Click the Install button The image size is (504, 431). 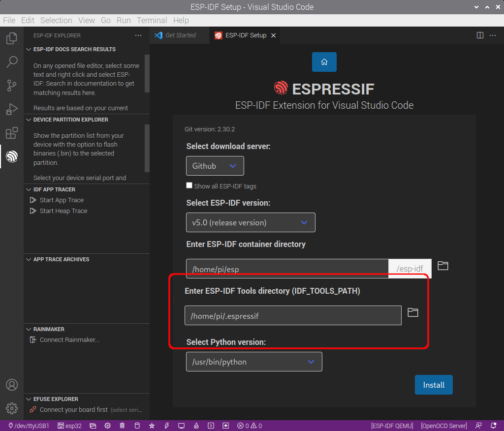coord(434,385)
